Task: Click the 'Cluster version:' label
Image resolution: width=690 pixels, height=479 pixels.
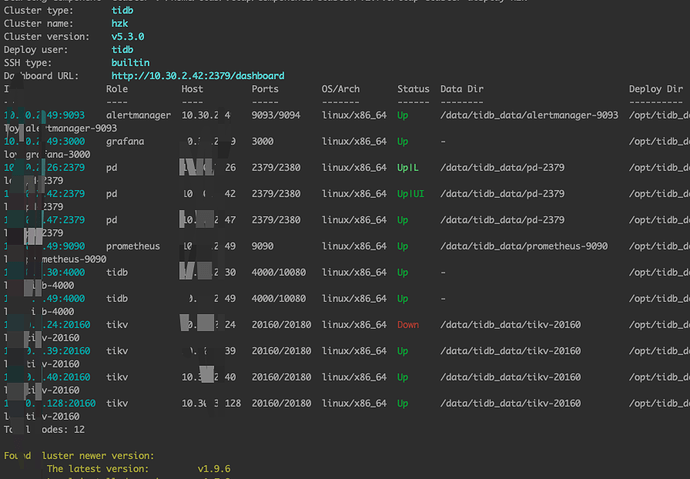Action: pos(47,37)
